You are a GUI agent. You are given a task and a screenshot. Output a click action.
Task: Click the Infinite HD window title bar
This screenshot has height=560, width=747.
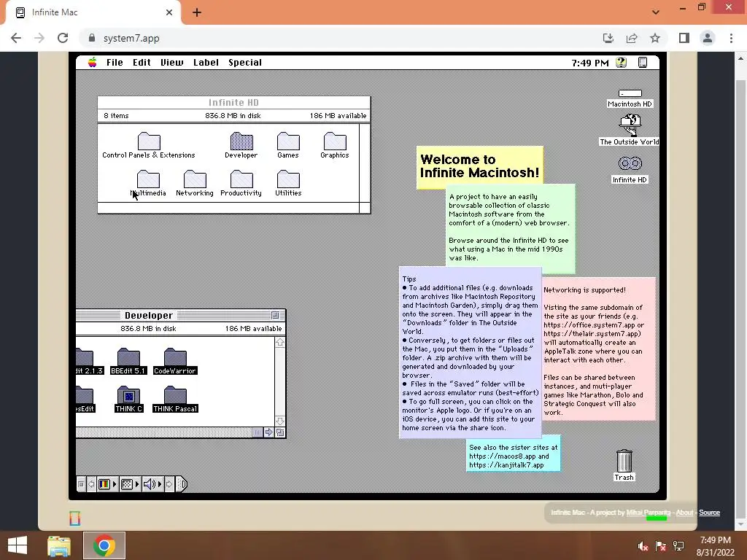click(x=234, y=102)
